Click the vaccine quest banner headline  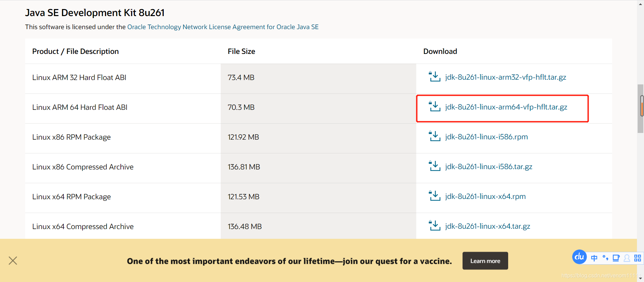click(289, 261)
